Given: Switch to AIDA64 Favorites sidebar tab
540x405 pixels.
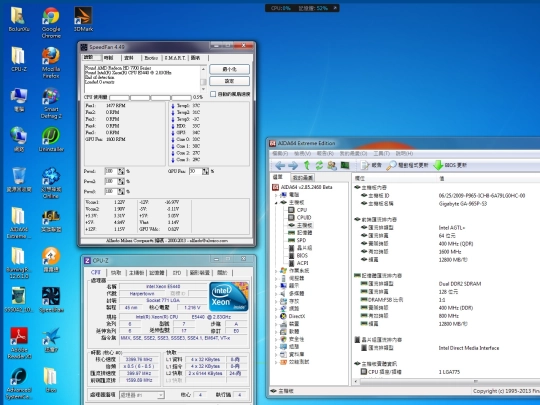Looking at the screenshot, I should [x=302, y=178].
